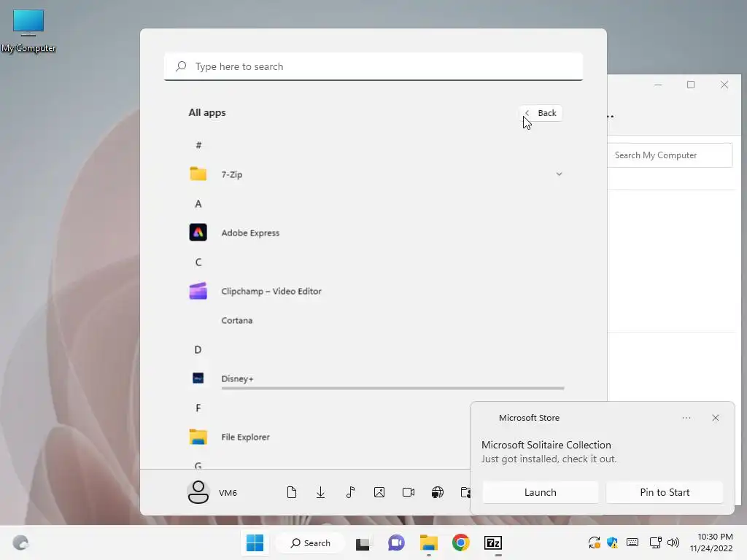Expand the 7-Zip folder chevron
Viewport: 747px width, 560px height.
[x=559, y=174]
